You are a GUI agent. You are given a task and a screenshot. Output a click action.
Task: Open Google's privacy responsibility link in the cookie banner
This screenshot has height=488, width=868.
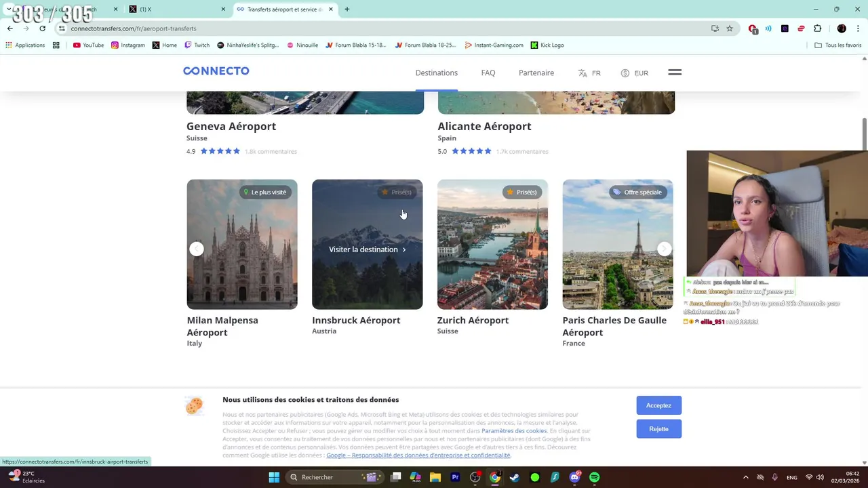[x=418, y=455]
